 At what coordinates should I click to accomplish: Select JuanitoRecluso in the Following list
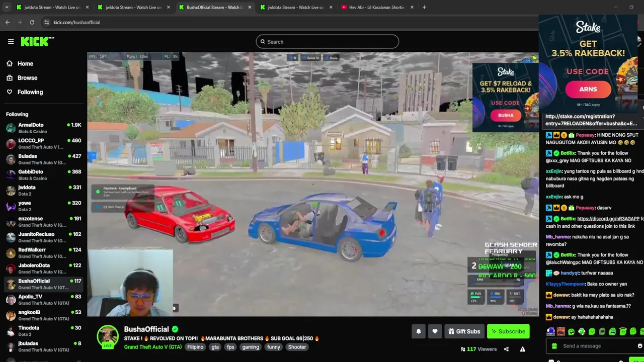pyautogui.click(x=43, y=237)
